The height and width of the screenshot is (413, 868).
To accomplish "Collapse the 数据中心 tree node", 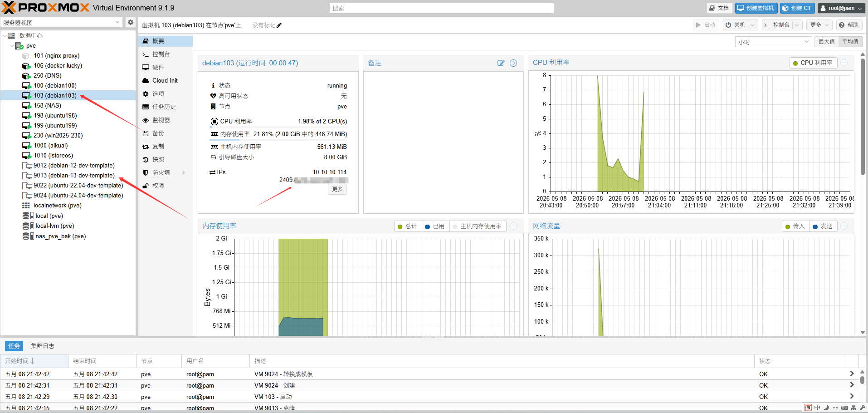I will [x=5, y=35].
